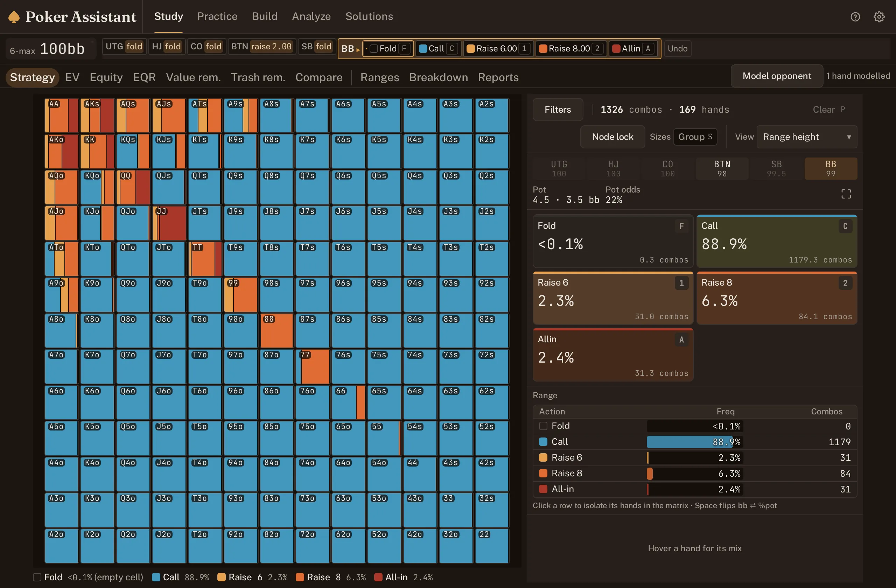
Task: Isolate the Fold row in the Range table
Action: coord(695,426)
